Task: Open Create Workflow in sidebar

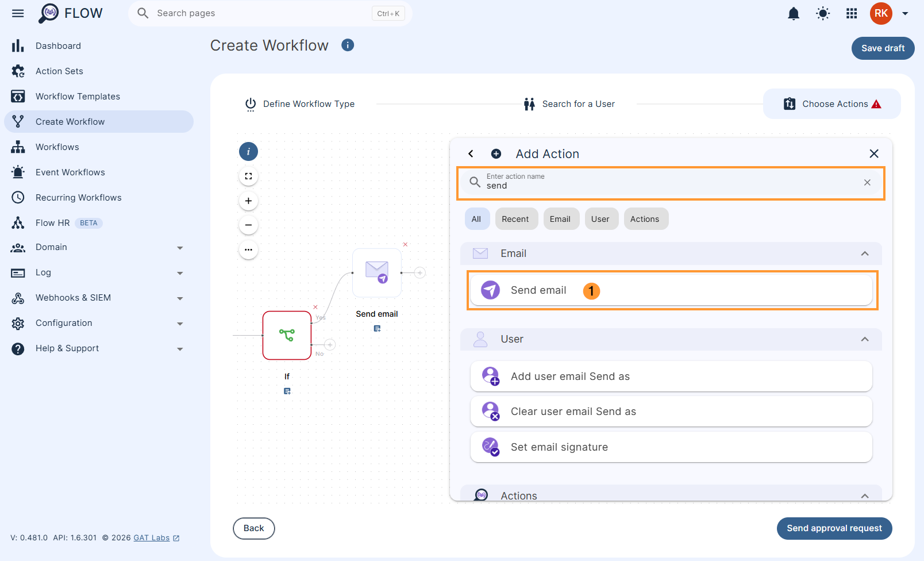Action: coord(99,122)
